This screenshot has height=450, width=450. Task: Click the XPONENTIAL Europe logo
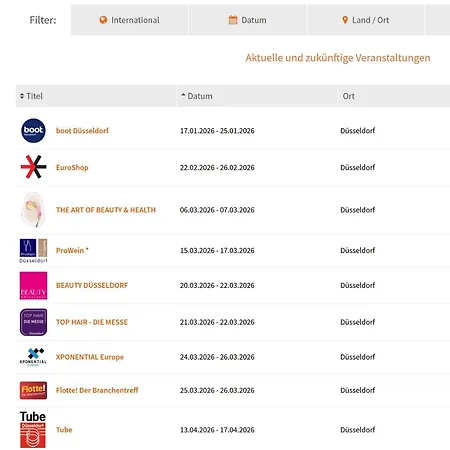pyautogui.click(x=33, y=357)
